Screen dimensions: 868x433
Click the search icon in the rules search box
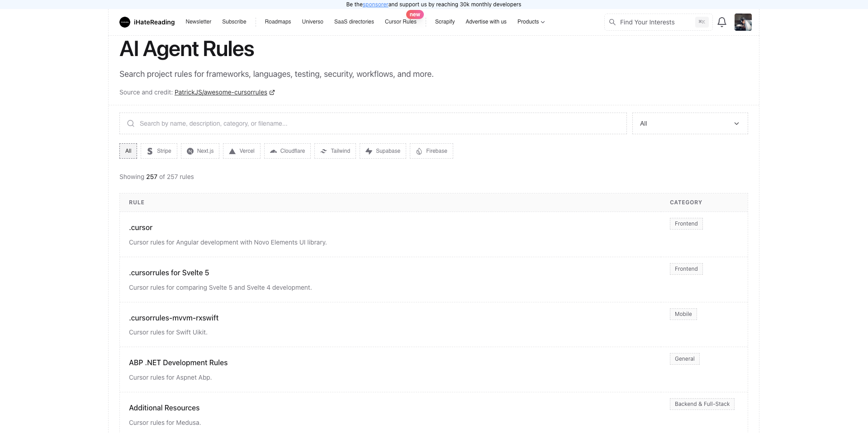coord(131,123)
